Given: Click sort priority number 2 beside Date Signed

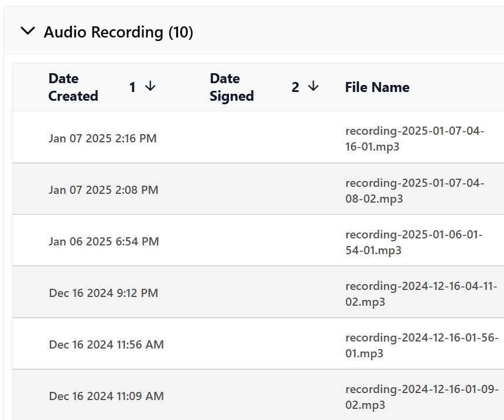Looking at the screenshot, I should click(295, 87).
